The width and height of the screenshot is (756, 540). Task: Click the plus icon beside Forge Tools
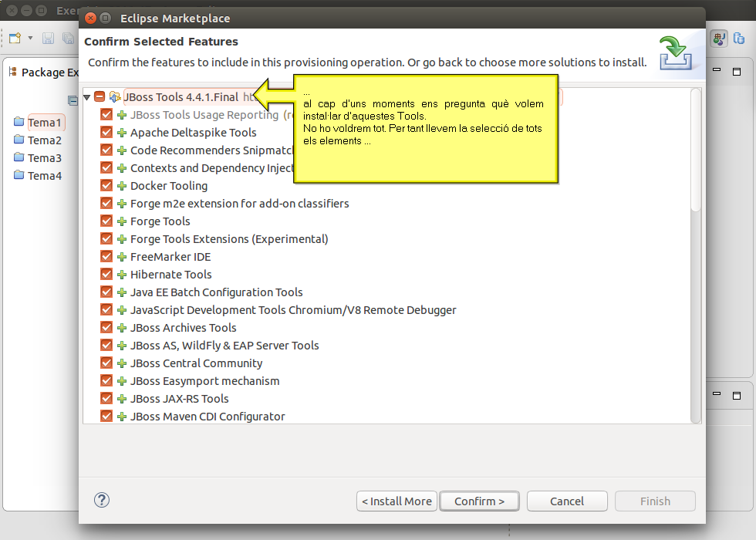click(122, 221)
